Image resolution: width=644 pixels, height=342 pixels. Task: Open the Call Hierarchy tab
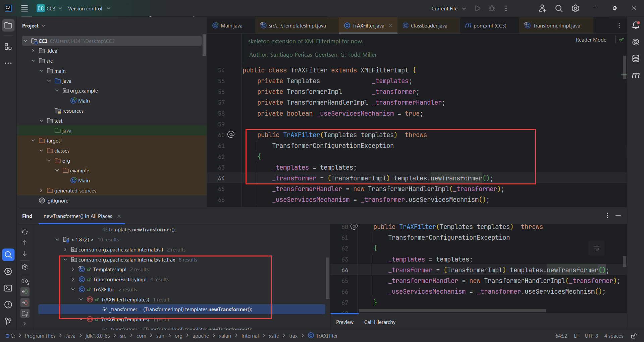380,322
